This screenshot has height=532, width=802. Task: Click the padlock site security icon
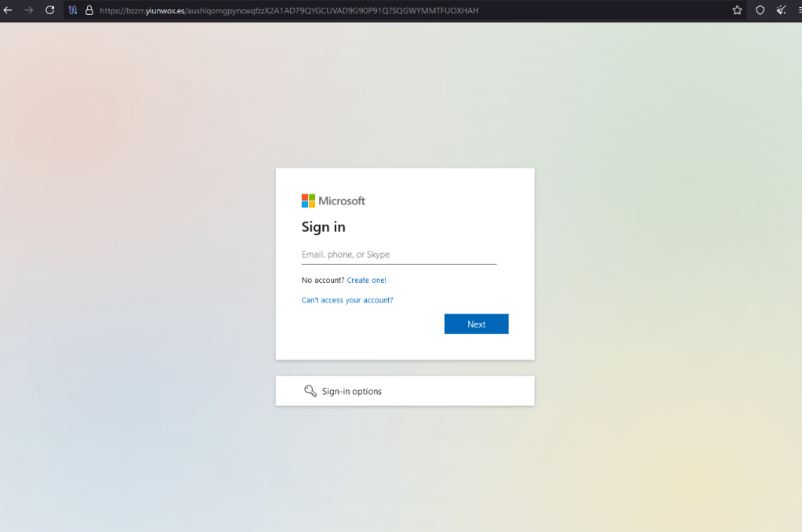coord(89,10)
